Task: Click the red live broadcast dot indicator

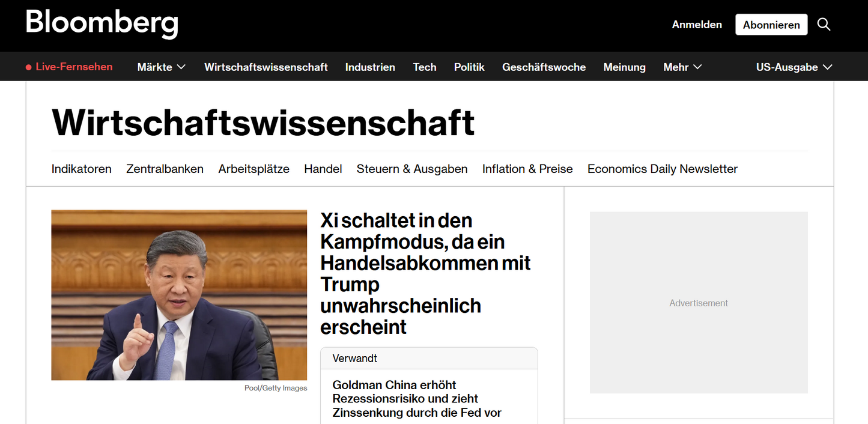Action: (28, 67)
